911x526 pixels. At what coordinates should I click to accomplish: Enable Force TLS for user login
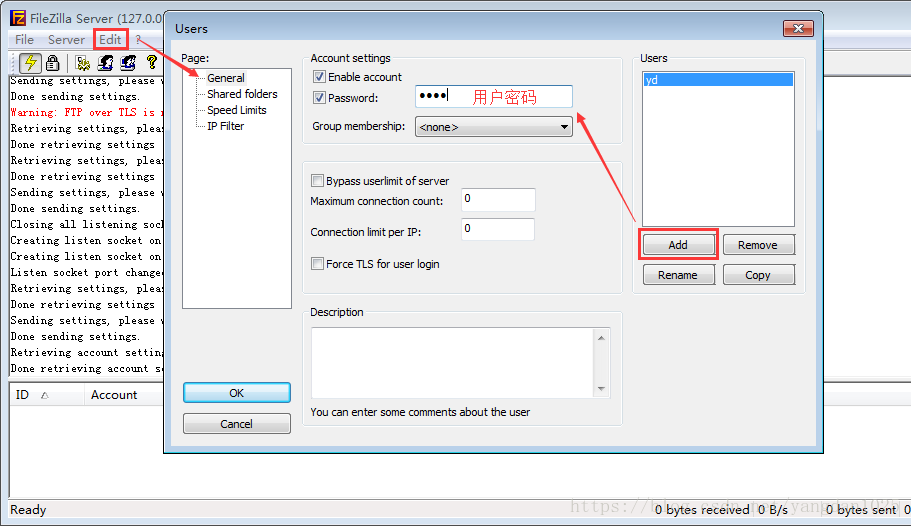(317, 264)
